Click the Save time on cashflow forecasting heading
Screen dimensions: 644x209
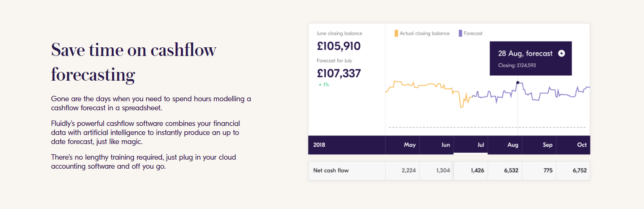pyautogui.click(x=133, y=62)
